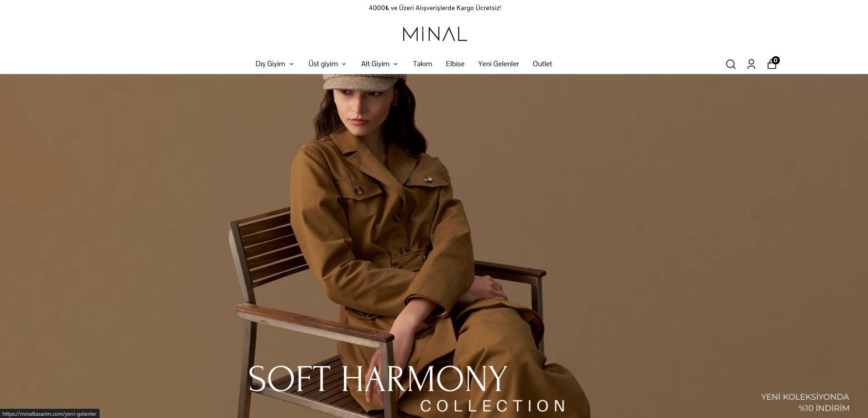Go to the Takım category
The height and width of the screenshot is (418, 868).
pos(422,64)
